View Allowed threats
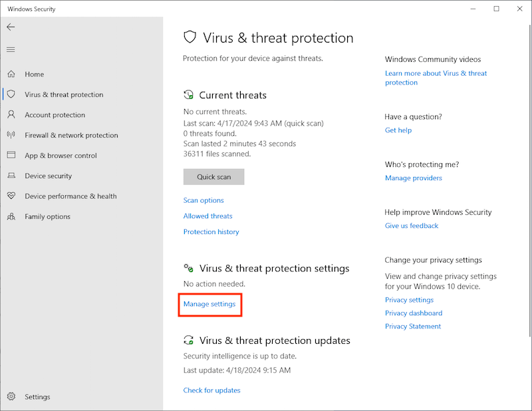This screenshot has height=411, width=532. 207,216
